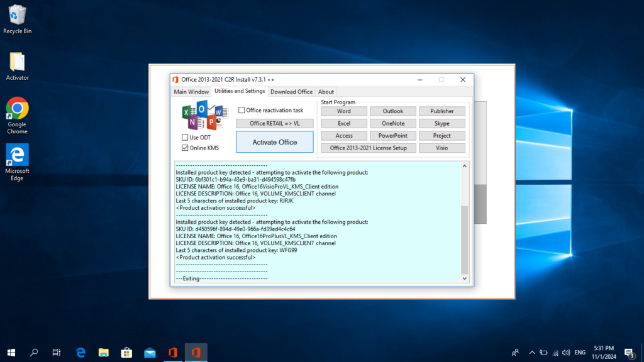Click the Office16ProPlusVL_KMS_Client license name line

click(257, 236)
